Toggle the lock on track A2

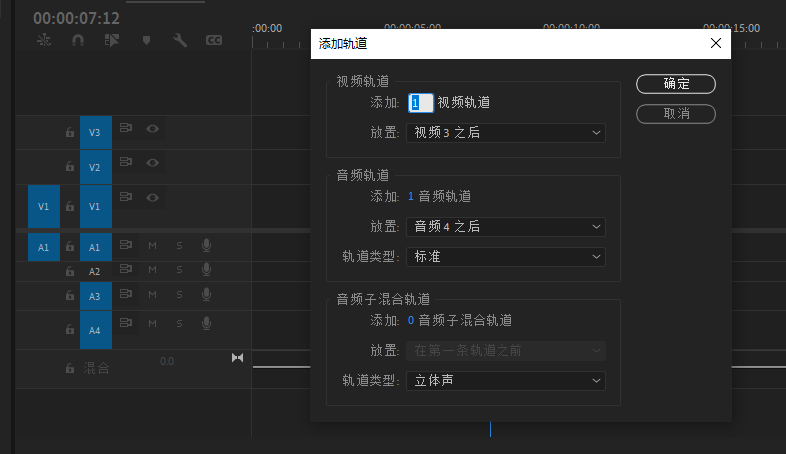pyautogui.click(x=69, y=271)
